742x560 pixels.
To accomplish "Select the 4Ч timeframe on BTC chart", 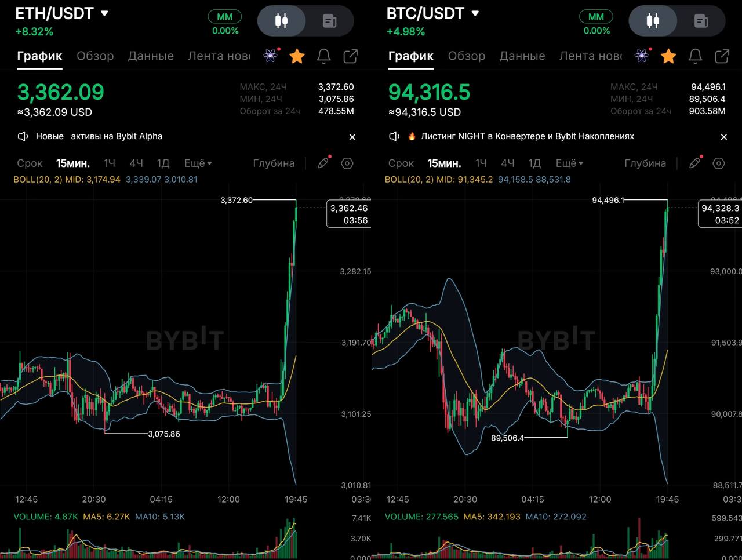I will [508, 163].
